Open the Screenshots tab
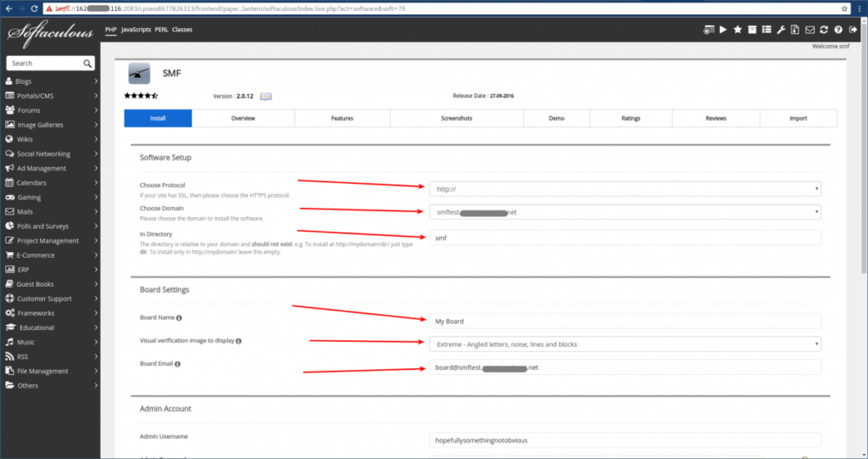868x459 pixels. pyautogui.click(x=457, y=118)
